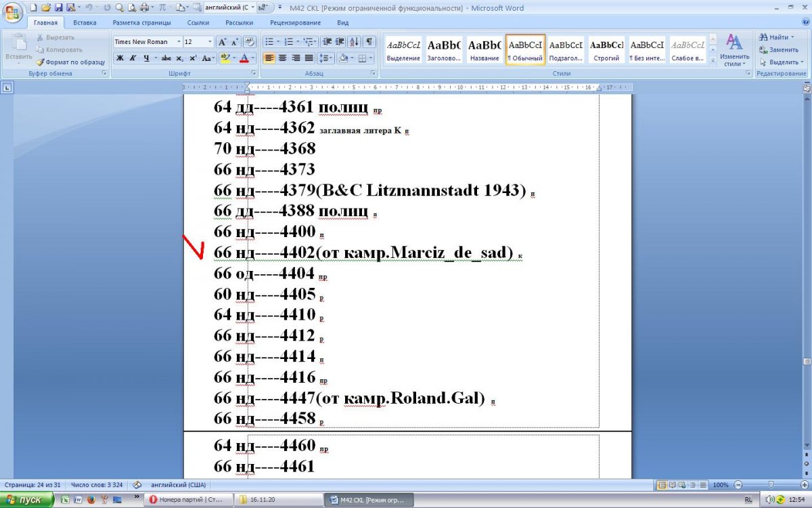
Task: Click Изменить стили button
Action: tap(734, 51)
